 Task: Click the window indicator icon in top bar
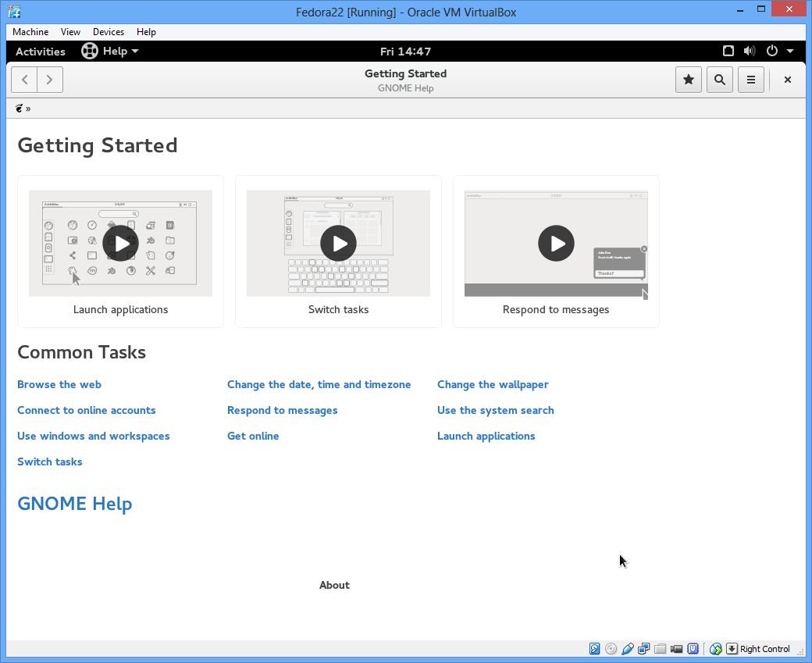[x=728, y=51]
